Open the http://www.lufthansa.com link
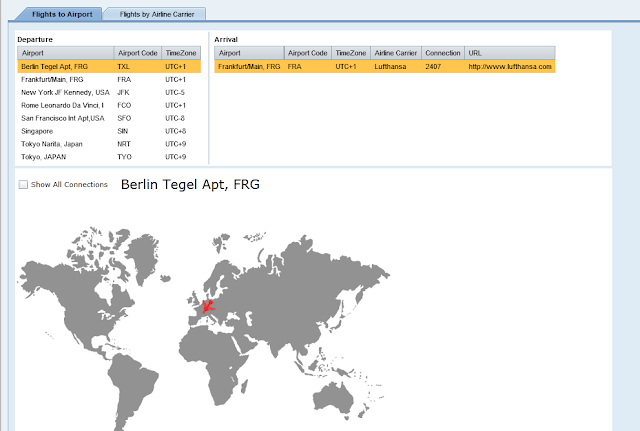The width and height of the screenshot is (640, 431). click(510, 67)
